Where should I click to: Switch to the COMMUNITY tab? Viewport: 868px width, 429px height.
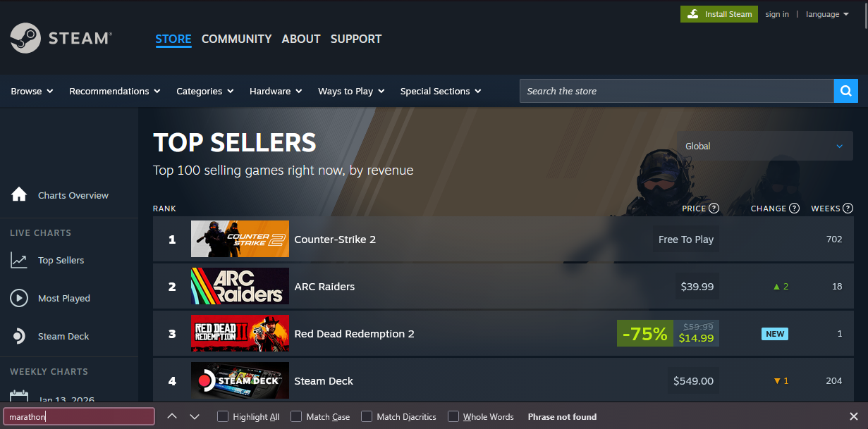point(236,39)
